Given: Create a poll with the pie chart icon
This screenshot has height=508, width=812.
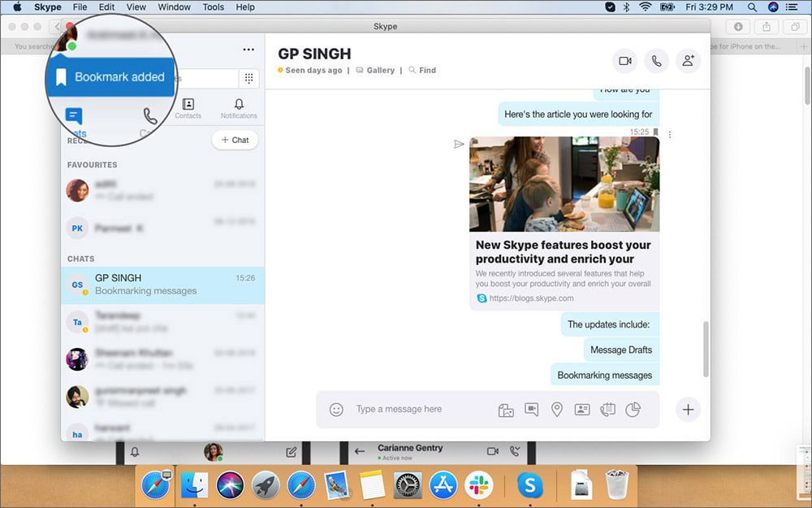Looking at the screenshot, I should click(x=633, y=410).
